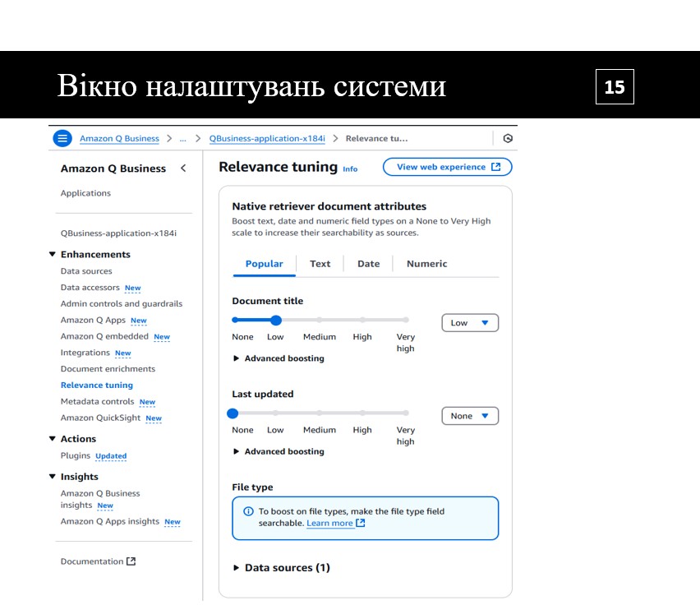Click the breadcrumb ellipsis

pos(183,138)
